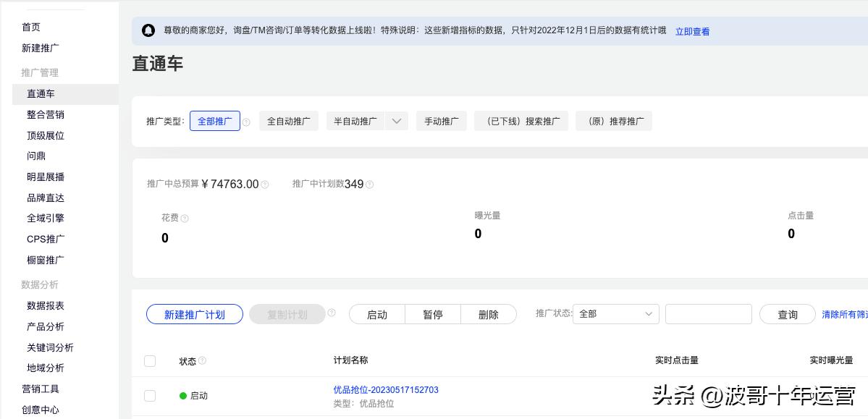This screenshot has width=868, height=419.
Task: Open 直通车 in the sidebar
Action: point(41,94)
